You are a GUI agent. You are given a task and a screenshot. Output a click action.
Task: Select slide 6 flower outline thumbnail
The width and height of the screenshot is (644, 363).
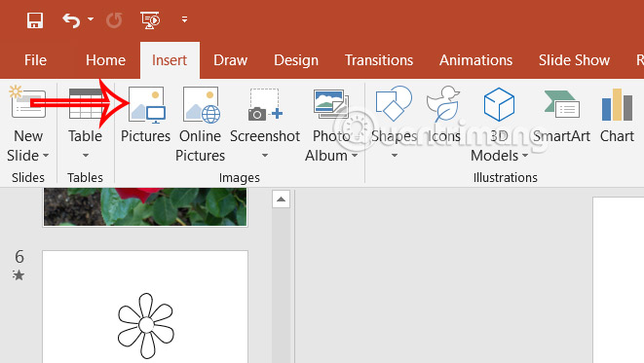coord(145,307)
